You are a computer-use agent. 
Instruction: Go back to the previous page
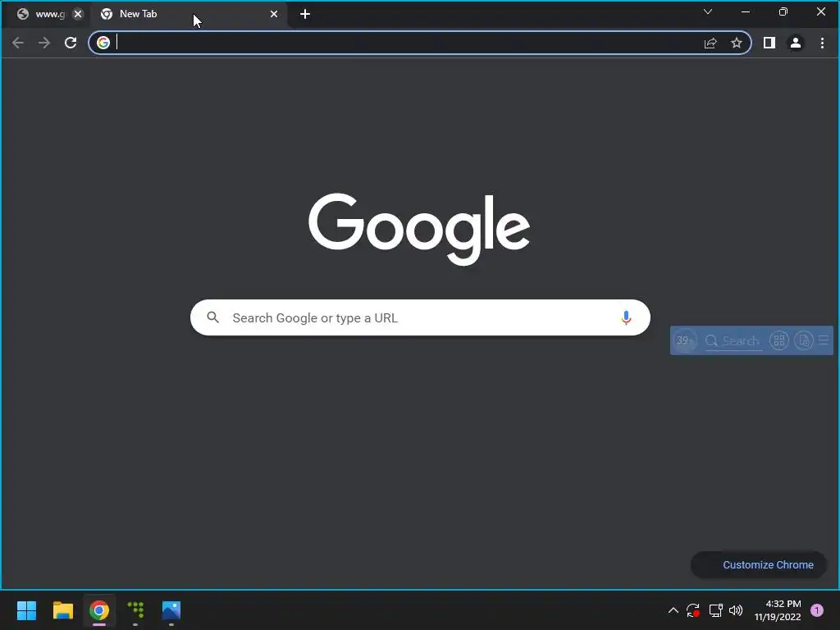pyautogui.click(x=18, y=43)
